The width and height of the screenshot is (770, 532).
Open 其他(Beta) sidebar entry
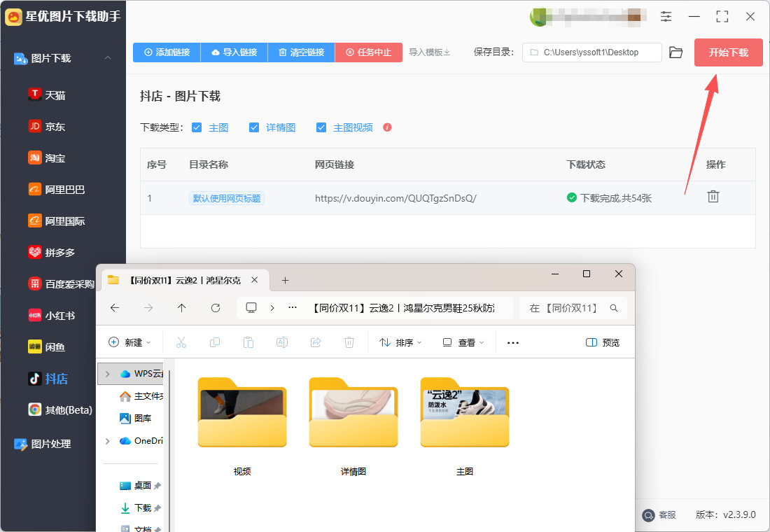tap(60, 409)
